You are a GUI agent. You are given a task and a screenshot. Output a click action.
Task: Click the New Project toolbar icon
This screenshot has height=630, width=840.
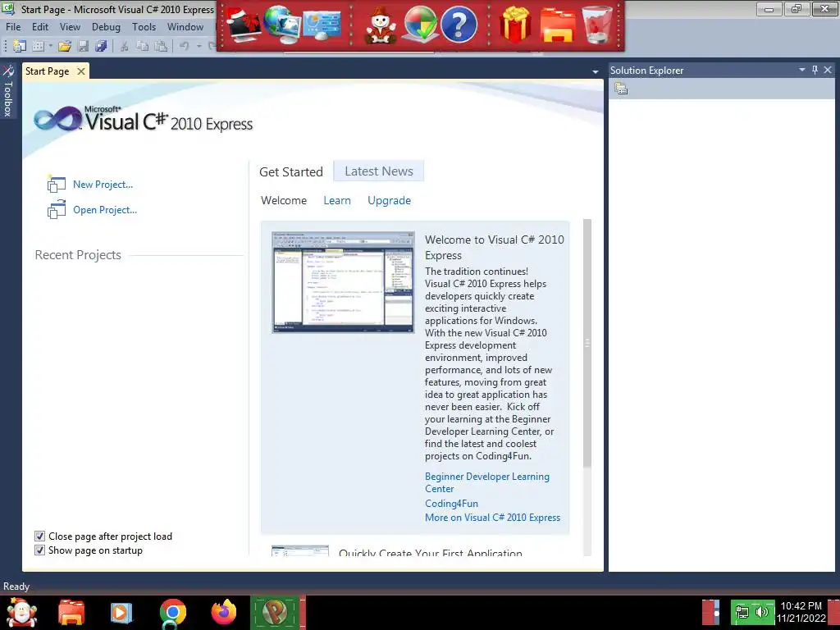(x=20, y=46)
